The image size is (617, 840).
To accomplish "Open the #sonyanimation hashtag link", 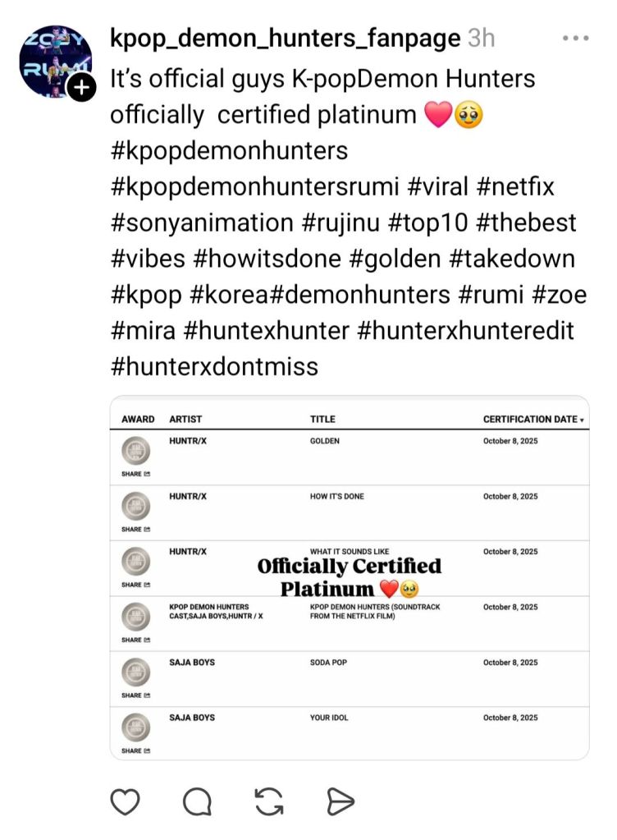I will 201,223.
